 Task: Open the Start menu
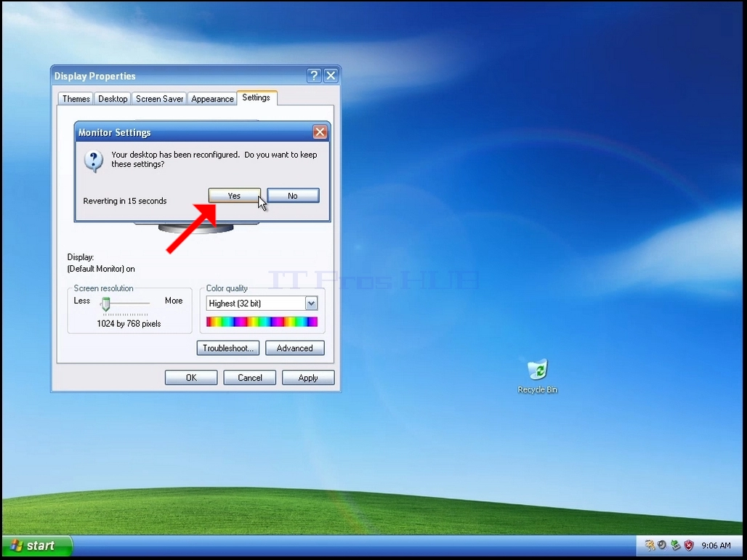(x=36, y=545)
